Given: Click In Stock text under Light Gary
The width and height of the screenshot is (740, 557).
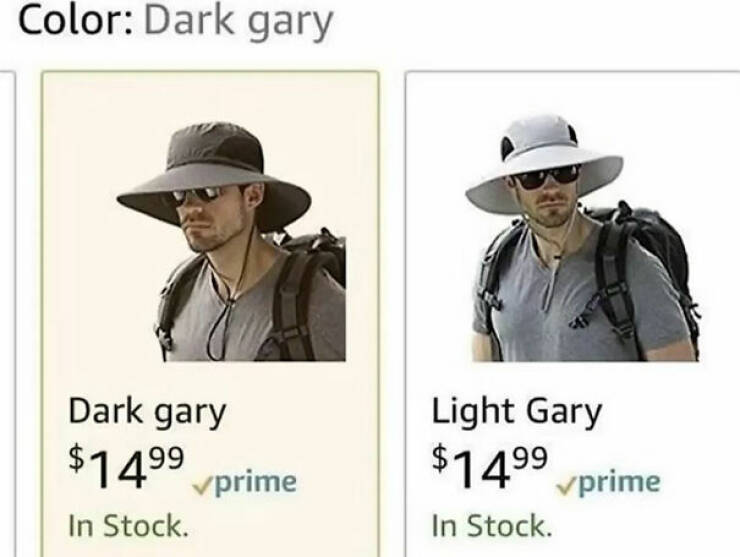Looking at the screenshot, I should [492, 526].
